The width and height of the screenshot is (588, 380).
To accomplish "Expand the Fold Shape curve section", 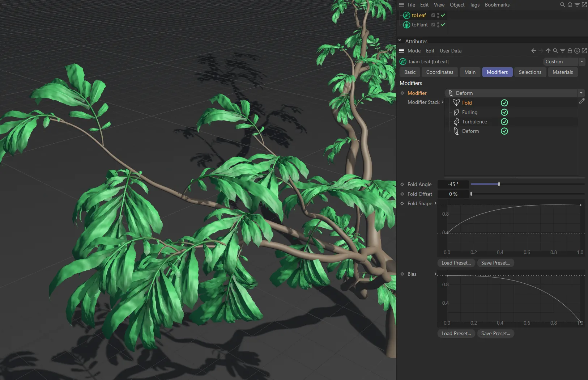I will pyautogui.click(x=435, y=203).
